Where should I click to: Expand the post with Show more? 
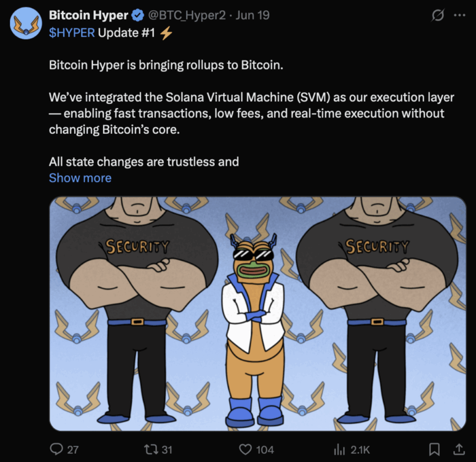(80, 178)
